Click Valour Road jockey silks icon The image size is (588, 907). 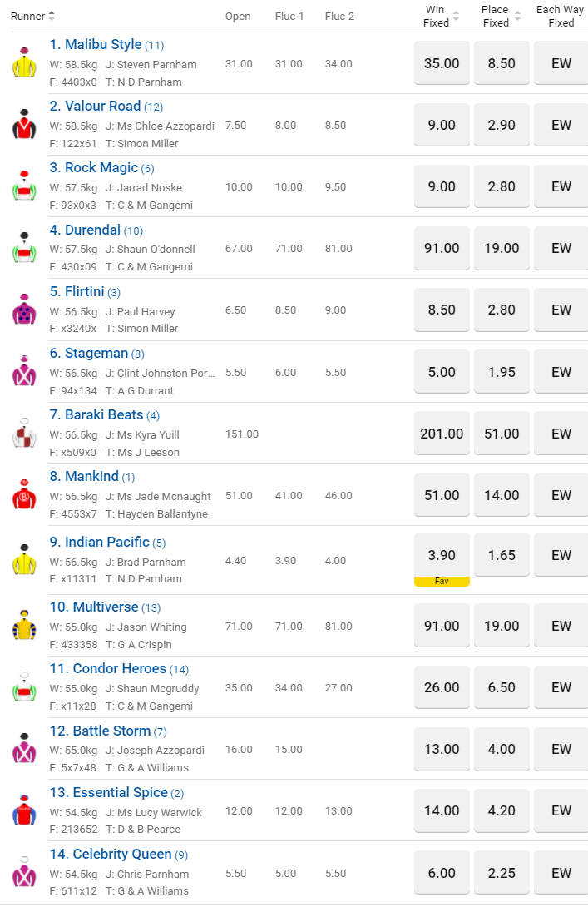click(x=25, y=125)
